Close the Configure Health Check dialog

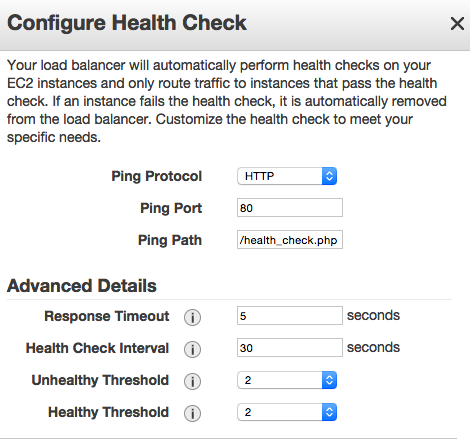457,24
